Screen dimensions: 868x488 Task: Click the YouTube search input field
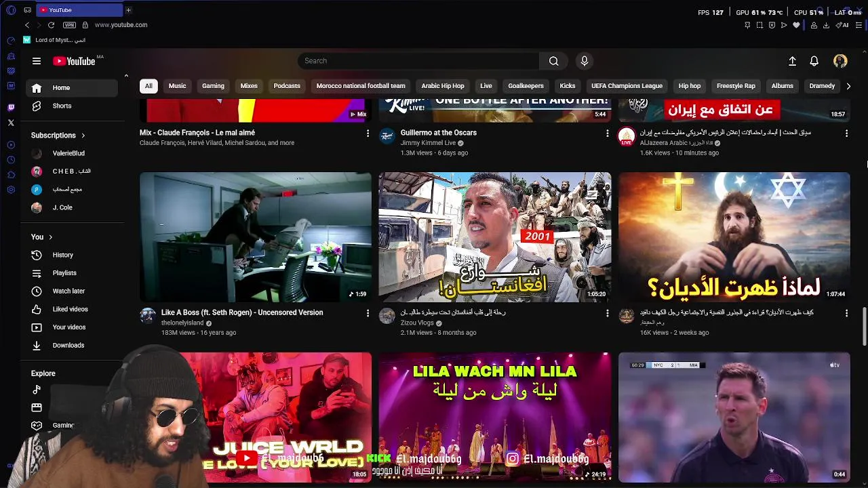[x=418, y=61]
